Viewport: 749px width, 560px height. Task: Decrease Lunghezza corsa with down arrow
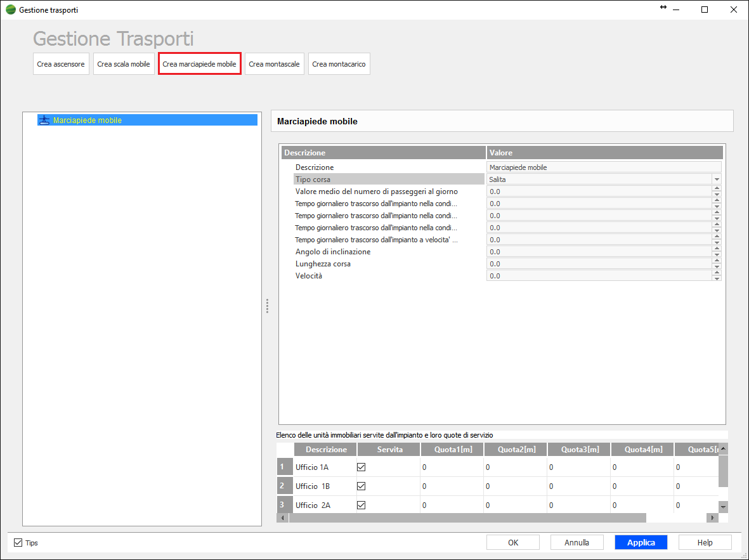(x=717, y=266)
